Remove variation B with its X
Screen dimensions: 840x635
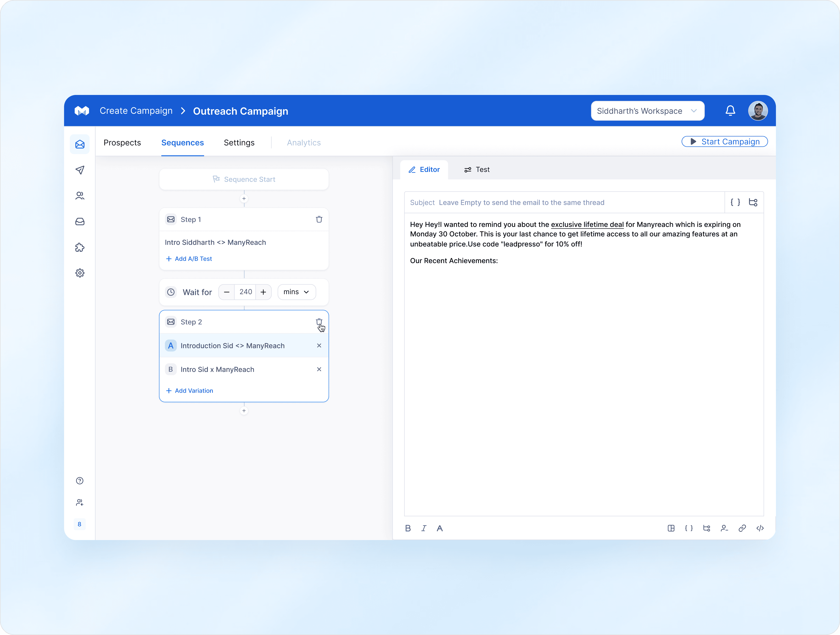319,369
